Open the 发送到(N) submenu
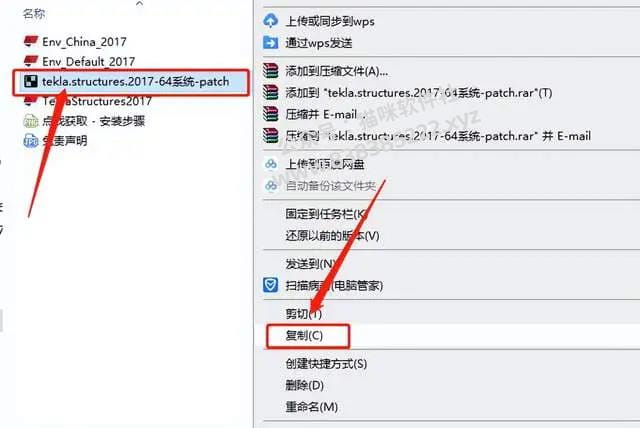The image size is (640, 428). [x=311, y=264]
